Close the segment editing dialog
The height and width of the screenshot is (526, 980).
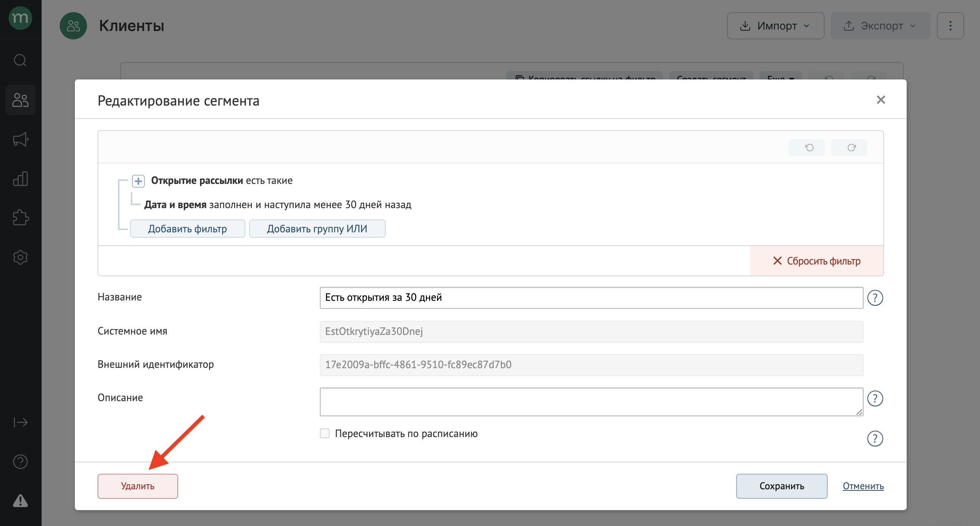click(x=881, y=100)
